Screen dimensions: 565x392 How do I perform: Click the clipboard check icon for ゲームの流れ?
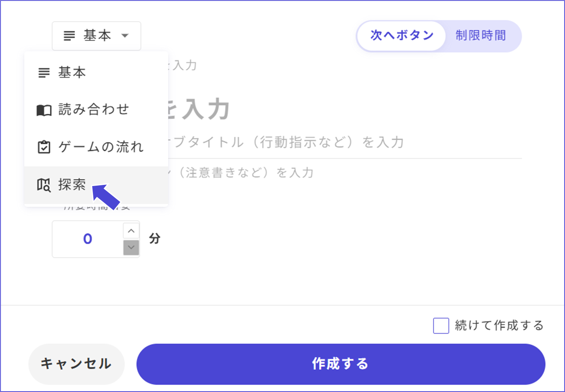[x=44, y=147]
